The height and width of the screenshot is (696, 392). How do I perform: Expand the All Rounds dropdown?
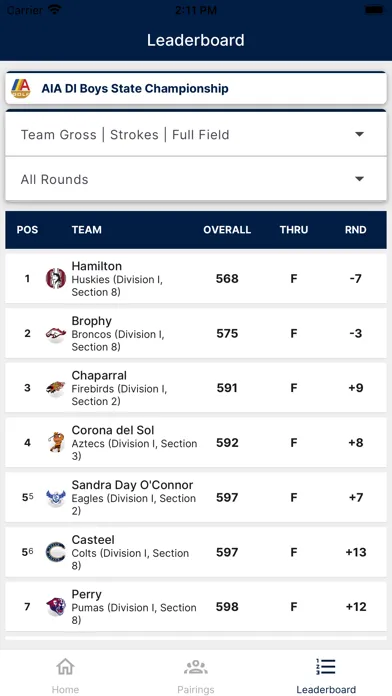coord(196,179)
